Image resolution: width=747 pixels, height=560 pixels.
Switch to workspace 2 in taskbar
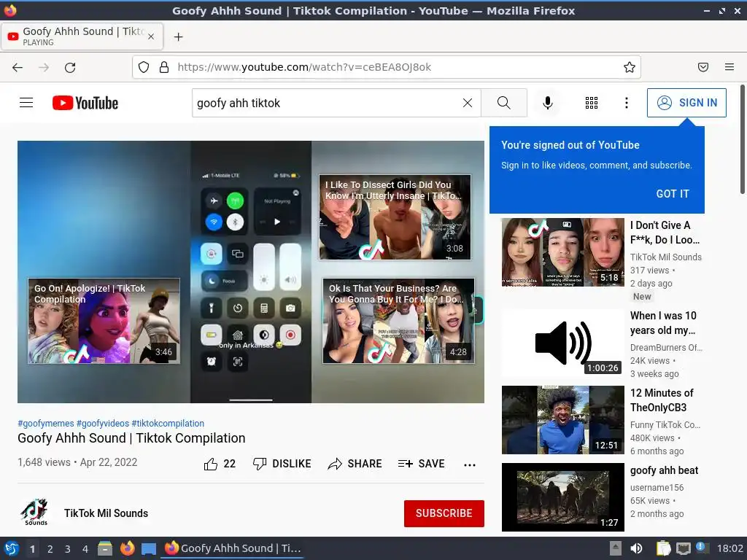(50, 549)
